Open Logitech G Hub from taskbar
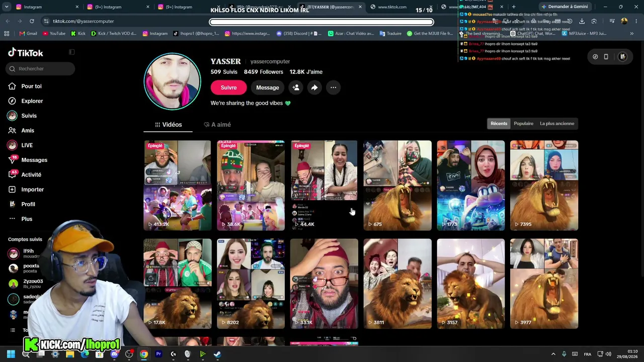This screenshot has width=644, height=362. 173,354
